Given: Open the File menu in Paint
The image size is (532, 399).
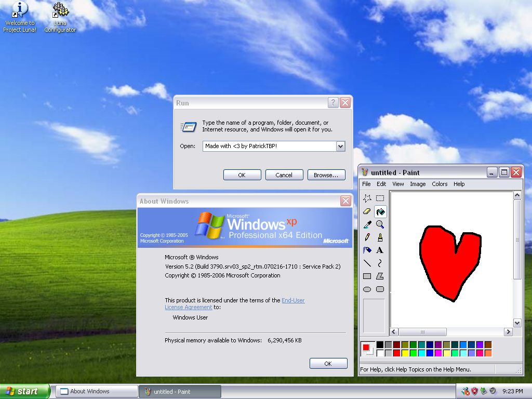Looking at the screenshot, I should click(x=366, y=184).
